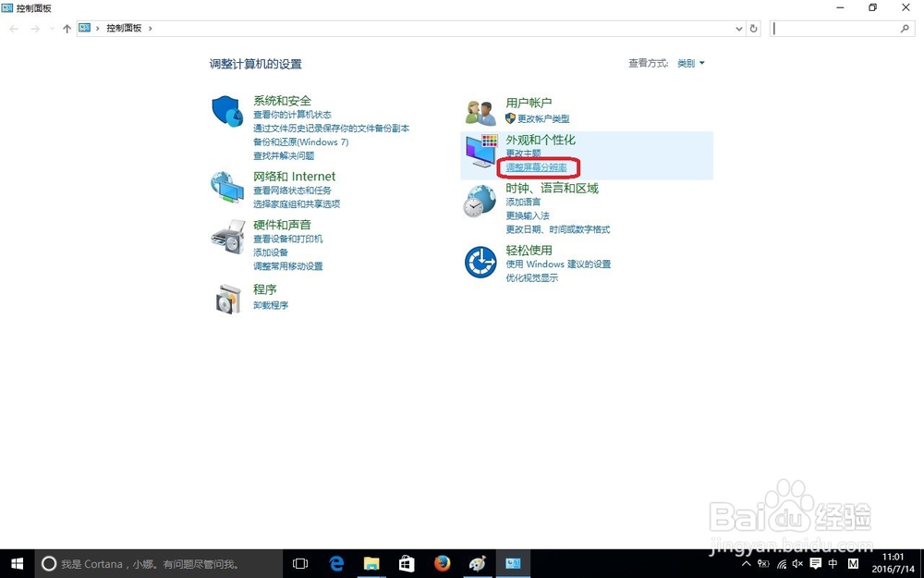Screen dimensions: 924x578
Task: Unmute the speaker in the system tray
Action: pos(796,564)
